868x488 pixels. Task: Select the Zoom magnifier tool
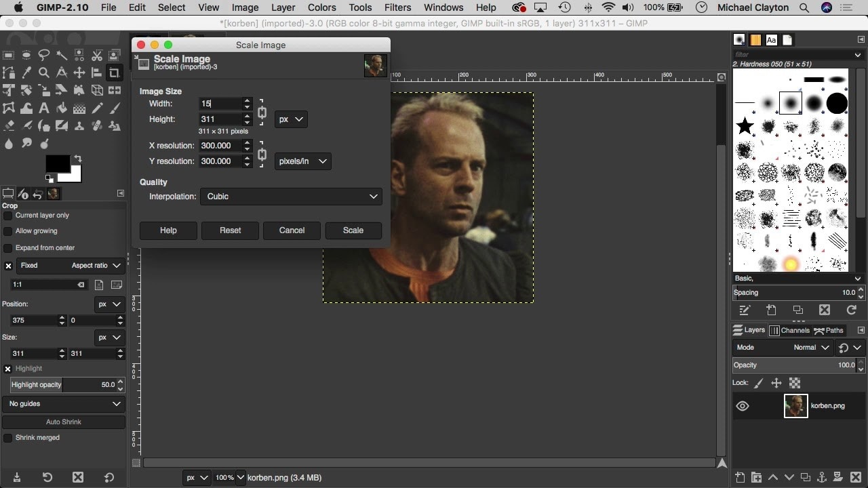[x=44, y=73]
